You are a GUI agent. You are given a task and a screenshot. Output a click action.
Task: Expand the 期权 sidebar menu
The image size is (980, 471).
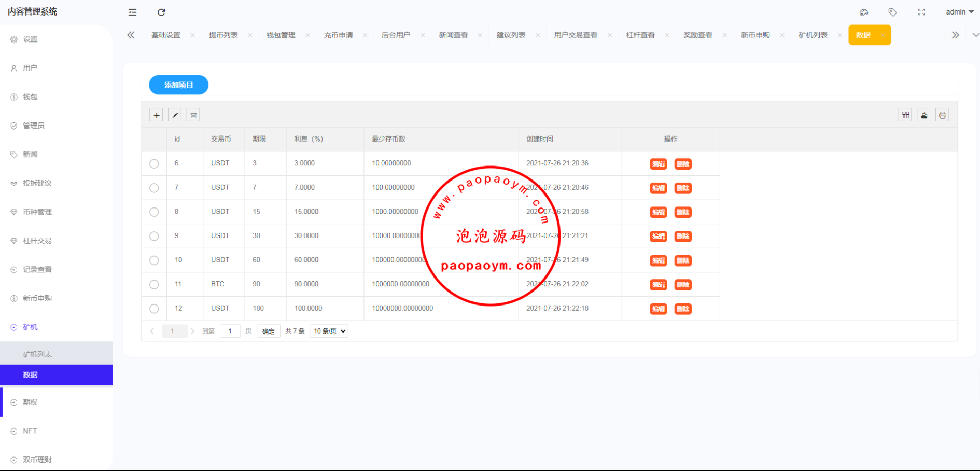coord(30,402)
